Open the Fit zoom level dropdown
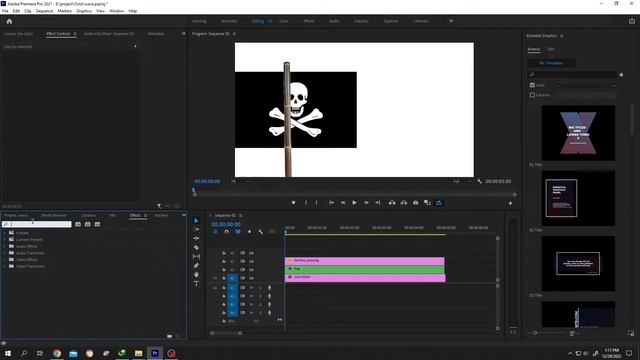This screenshot has width=640, height=360. coord(240,181)
